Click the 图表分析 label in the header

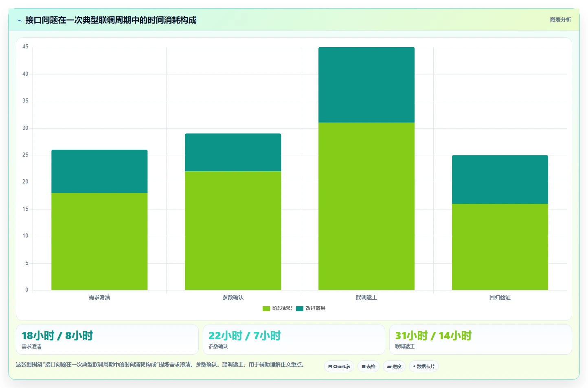point(560,20)
